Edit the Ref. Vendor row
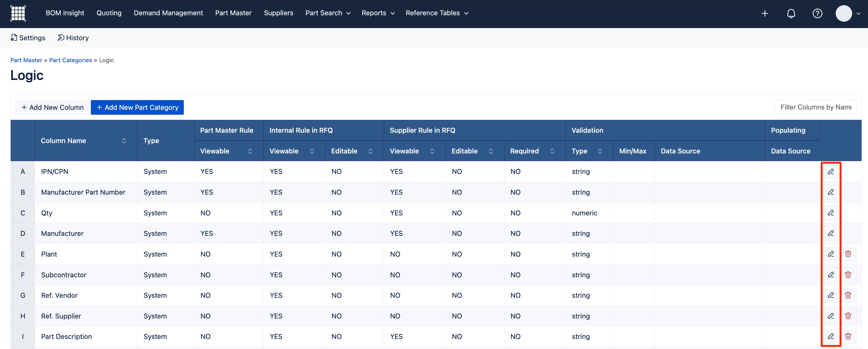This screenshot has width=868, height=349. [831, 295]
